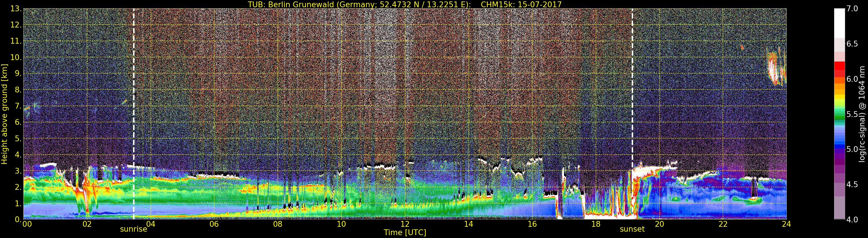Click the height-axis tick label '12.'
Screen dimensions: 868x238
(x=16, y=25)
